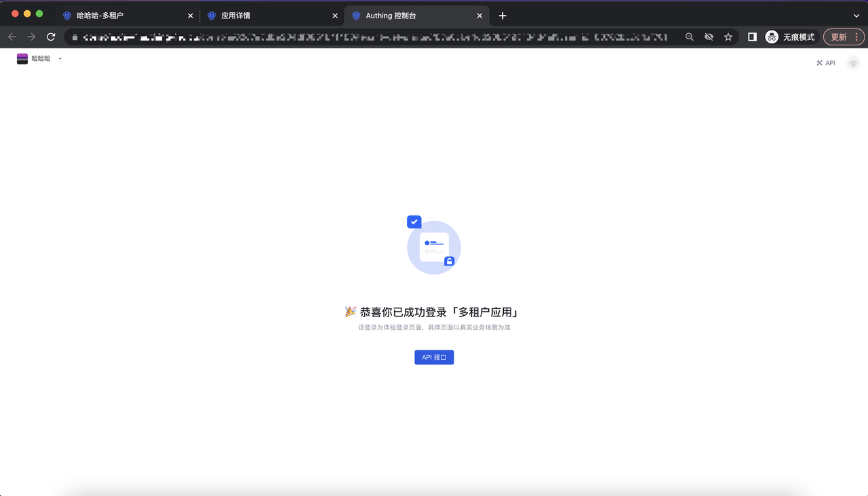Open the Chrome three-dot menu
Screen dimensions: 868x496
click(x=856, y=37)
